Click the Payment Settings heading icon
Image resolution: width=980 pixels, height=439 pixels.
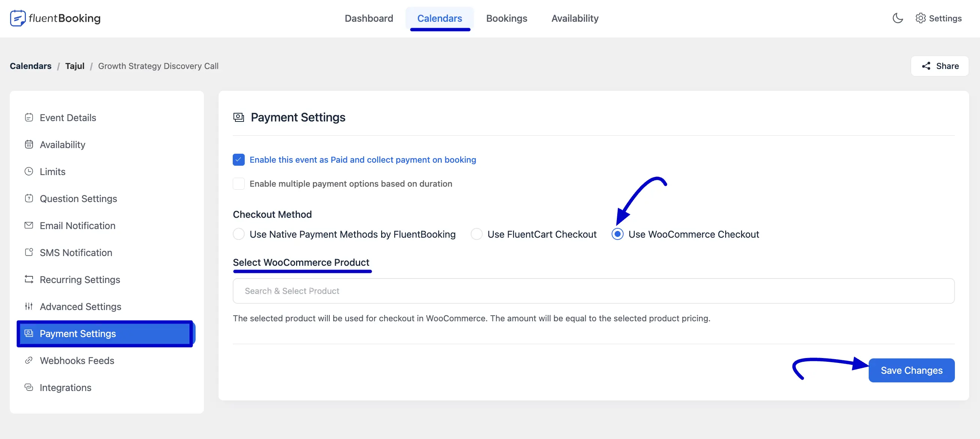click(x=238, y=117)
